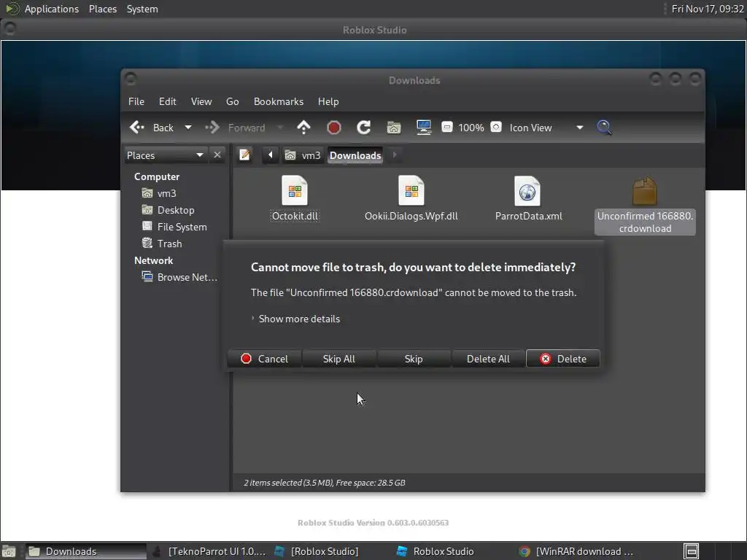
Task: Click the Search magnifier icon
Action: [x=604, y=128]
